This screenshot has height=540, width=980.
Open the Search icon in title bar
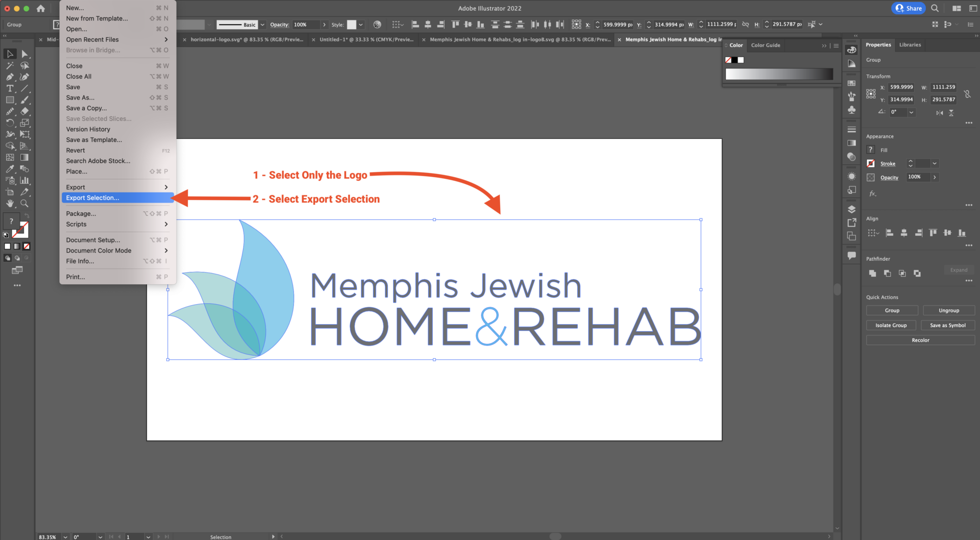[x=935, y=8]
